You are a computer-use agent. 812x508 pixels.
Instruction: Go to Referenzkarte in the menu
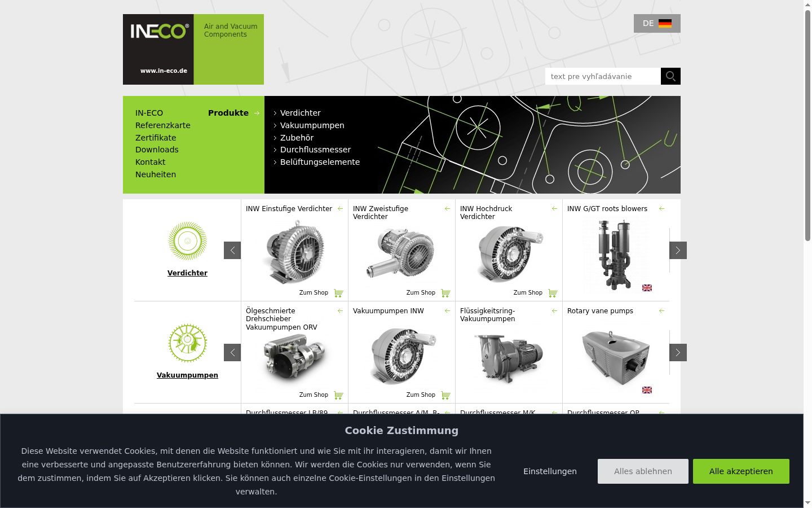[x=163, y=125]
